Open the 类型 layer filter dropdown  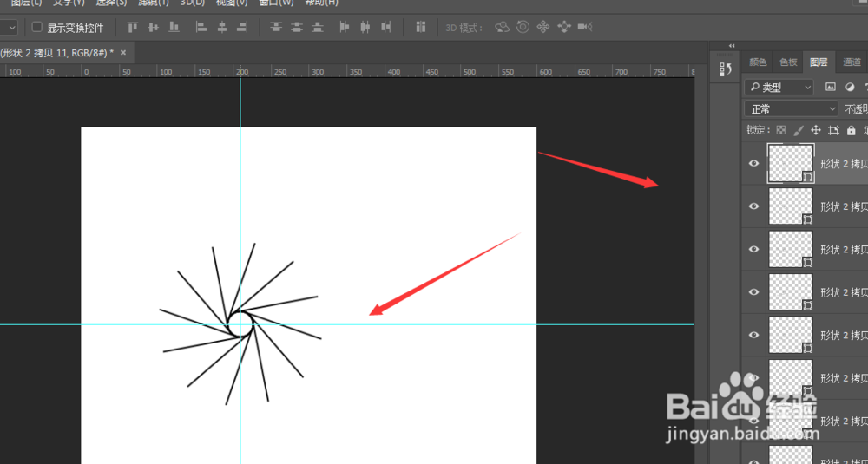coord(779,87)
